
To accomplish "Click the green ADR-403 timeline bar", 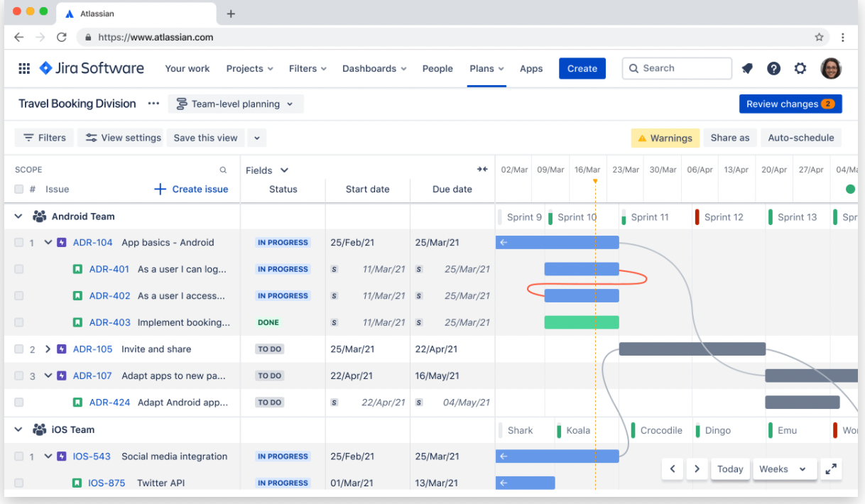I will (x=582, y=322).
